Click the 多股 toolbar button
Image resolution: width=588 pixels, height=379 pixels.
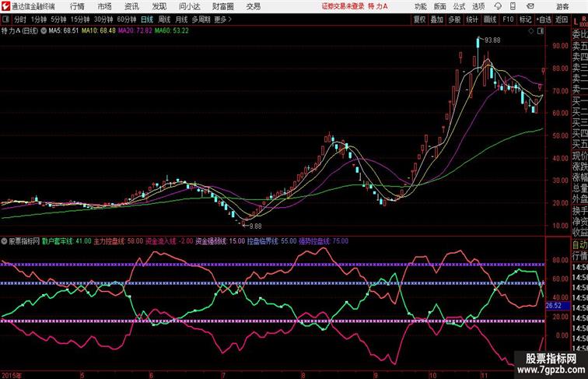(454, 19)
